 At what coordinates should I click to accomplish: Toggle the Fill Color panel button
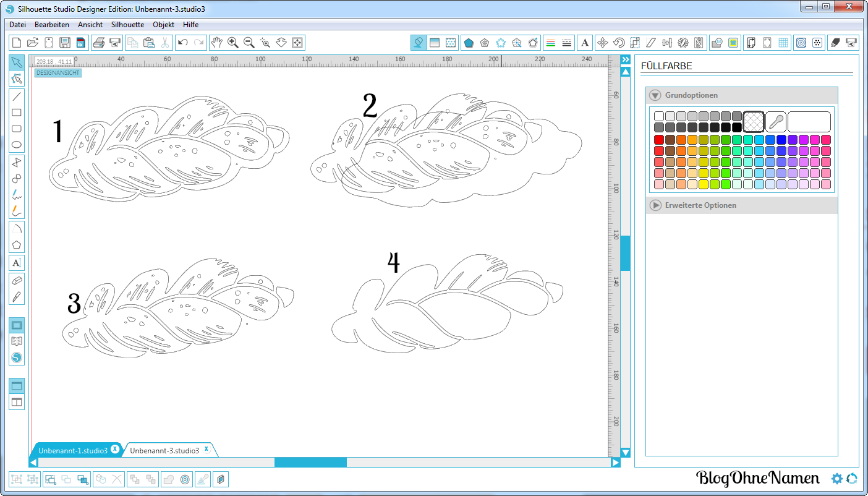419,43
